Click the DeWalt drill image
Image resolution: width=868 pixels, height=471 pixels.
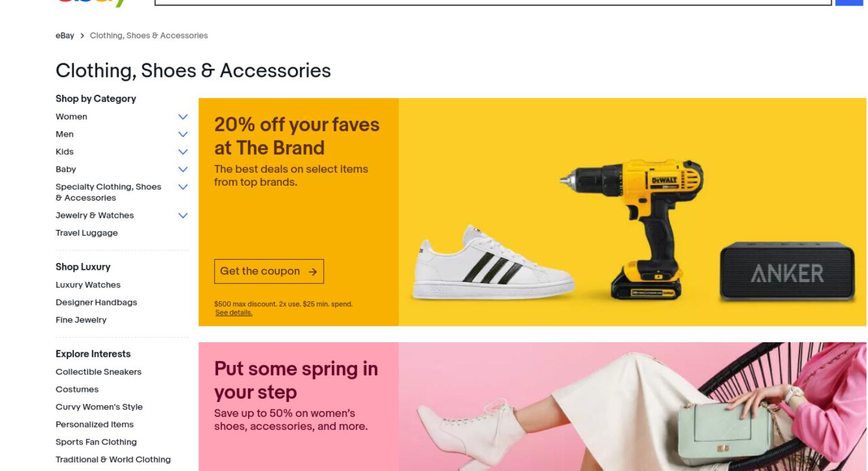tap(632, 229)
